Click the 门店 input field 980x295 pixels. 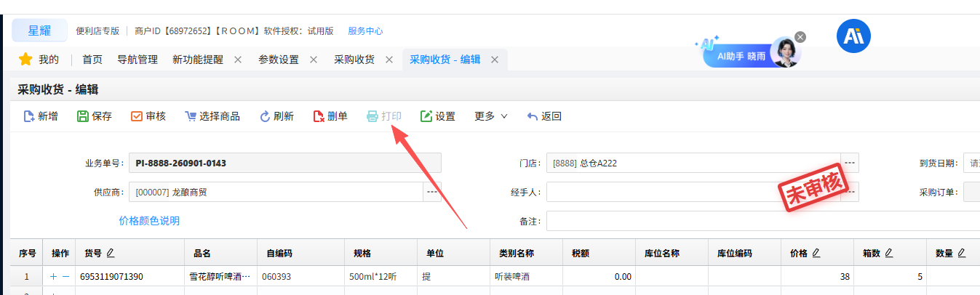[x=693, y=163]
